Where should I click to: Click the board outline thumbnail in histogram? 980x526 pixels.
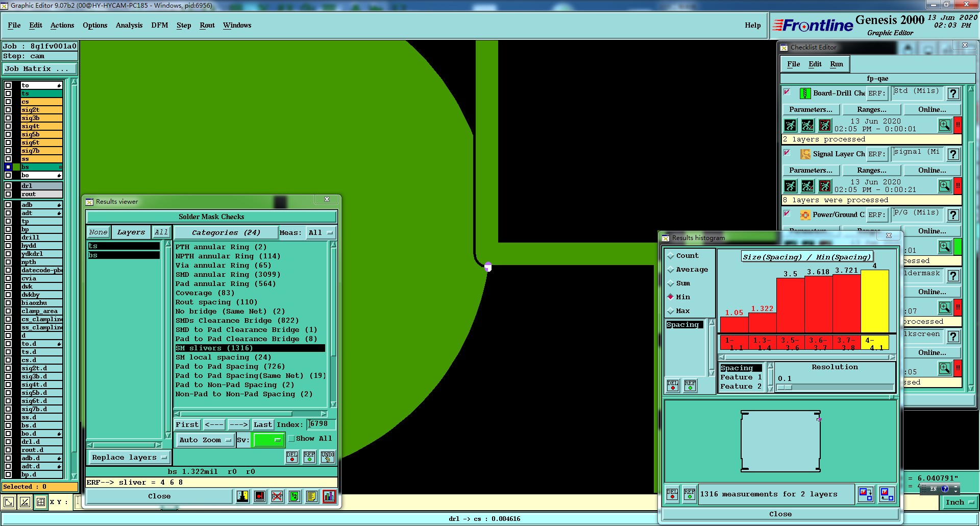pos(781,441)
